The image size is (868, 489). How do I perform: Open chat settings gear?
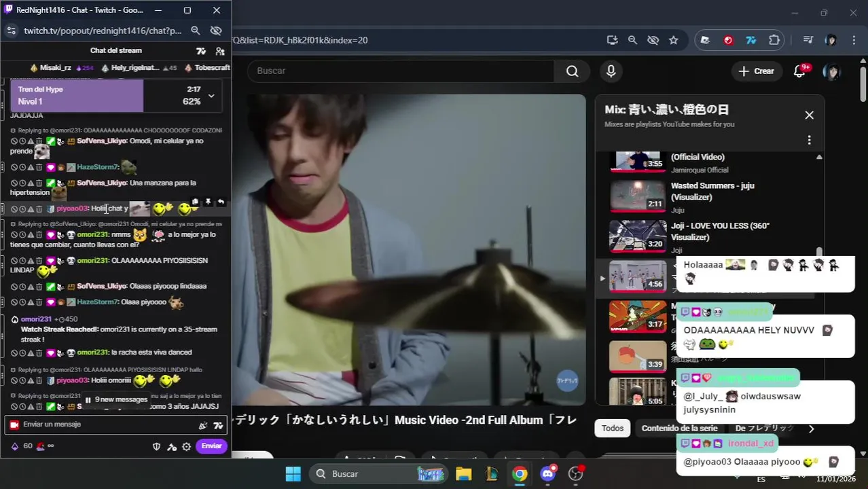(186, 446)
